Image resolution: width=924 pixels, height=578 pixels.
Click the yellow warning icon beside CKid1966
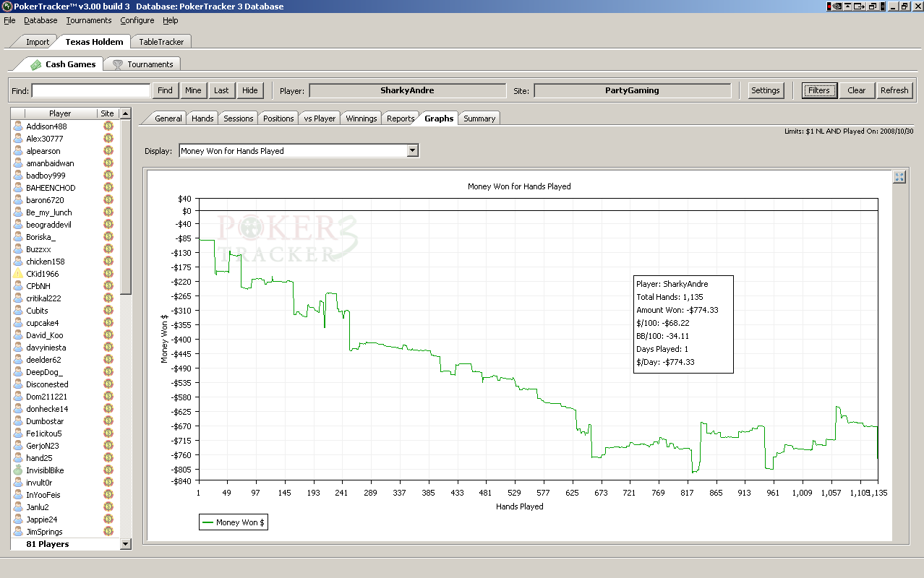click(18, 274)
